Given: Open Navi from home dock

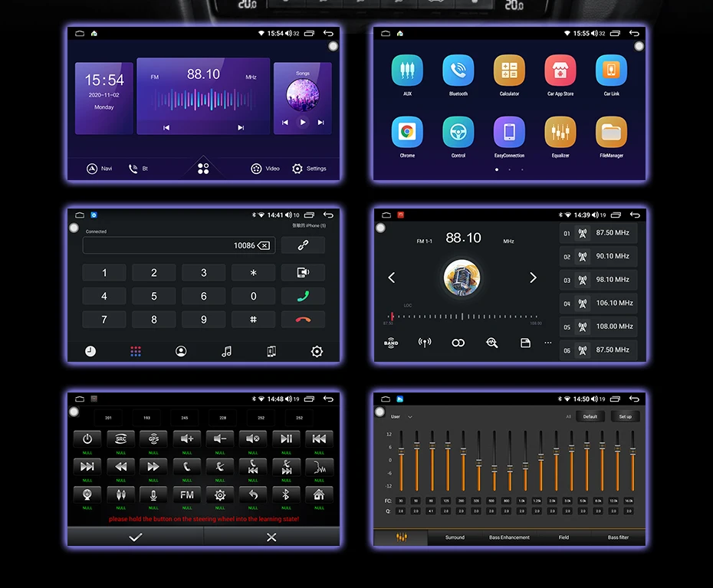Looking at the screenshot, I should pos(99,169).
